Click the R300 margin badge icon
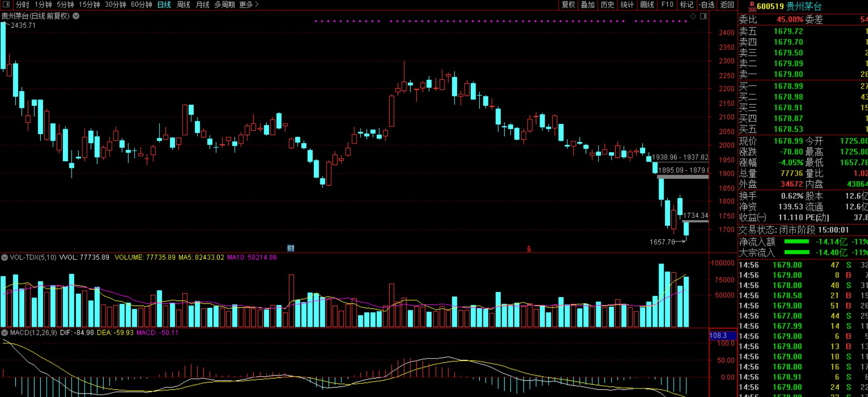 [752, 6]
